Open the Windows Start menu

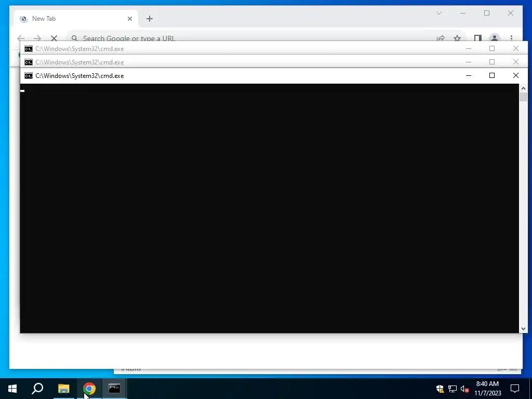coord(12,389)
